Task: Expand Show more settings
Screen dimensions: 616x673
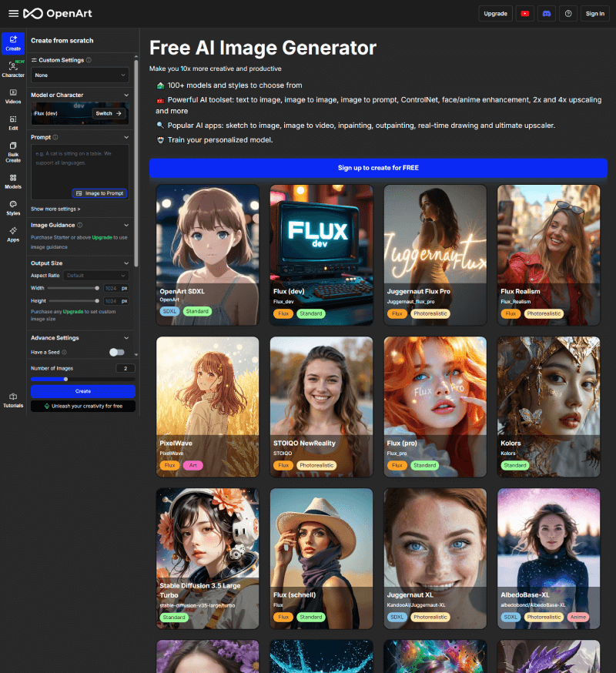Action: [x=55, y=209]
